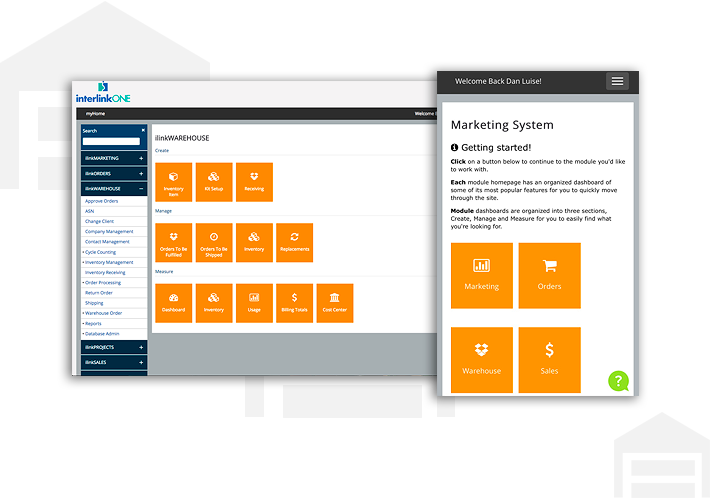710x498 pixels.
Task: Expand Reports in sidebar
Action: (92, 324)
